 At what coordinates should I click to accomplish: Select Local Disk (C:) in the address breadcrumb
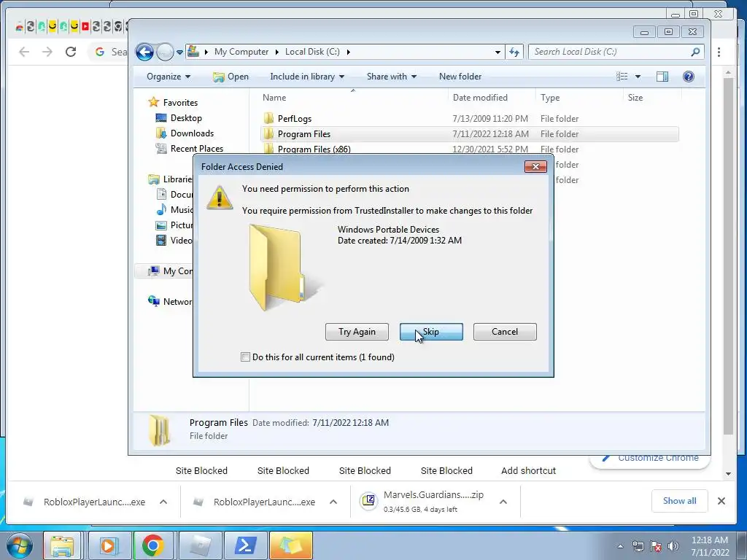pos(312,52)
